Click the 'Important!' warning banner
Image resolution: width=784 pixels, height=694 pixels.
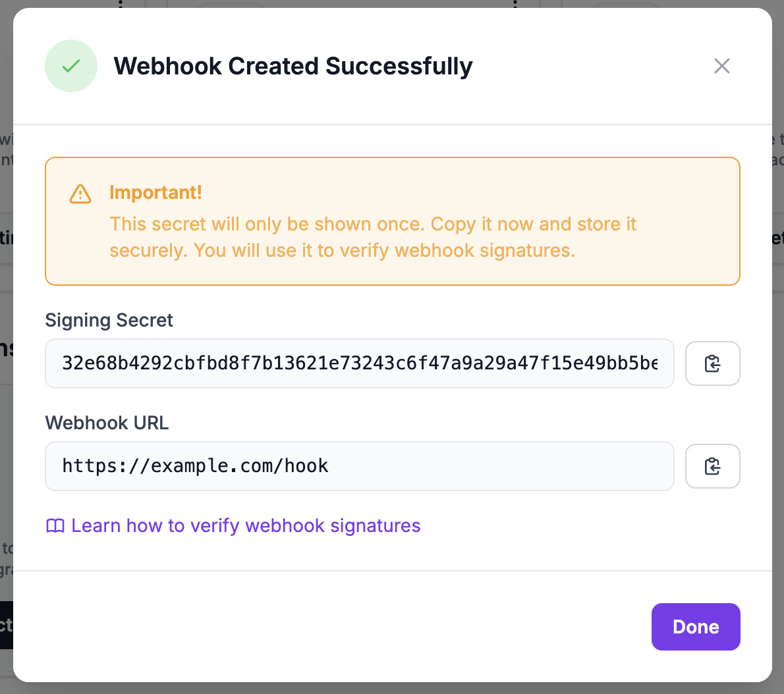tap(392, 221)
